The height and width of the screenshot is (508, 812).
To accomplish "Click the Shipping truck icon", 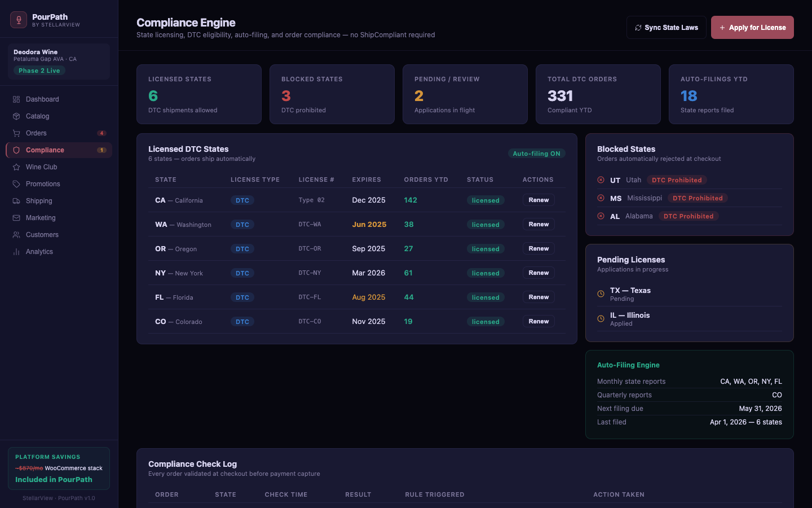I will [16, 201].
